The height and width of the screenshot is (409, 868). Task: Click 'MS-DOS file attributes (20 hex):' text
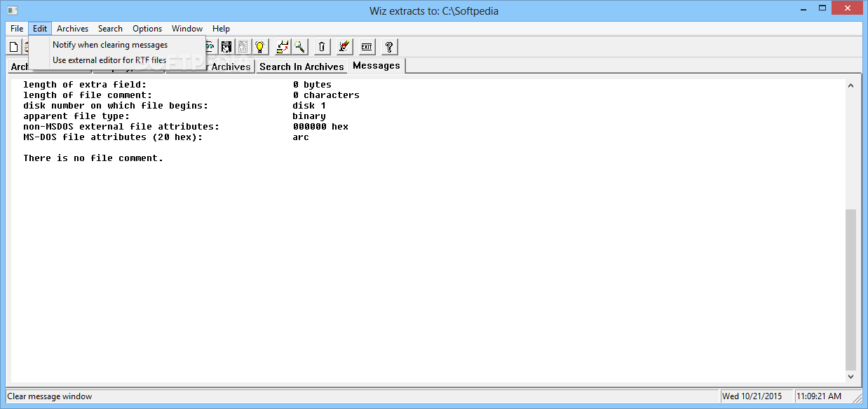pos(113,137)
